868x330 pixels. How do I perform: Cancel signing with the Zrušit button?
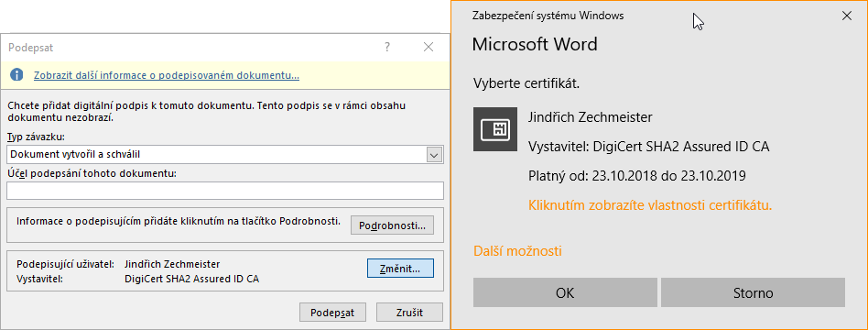[x=409, y=312]
